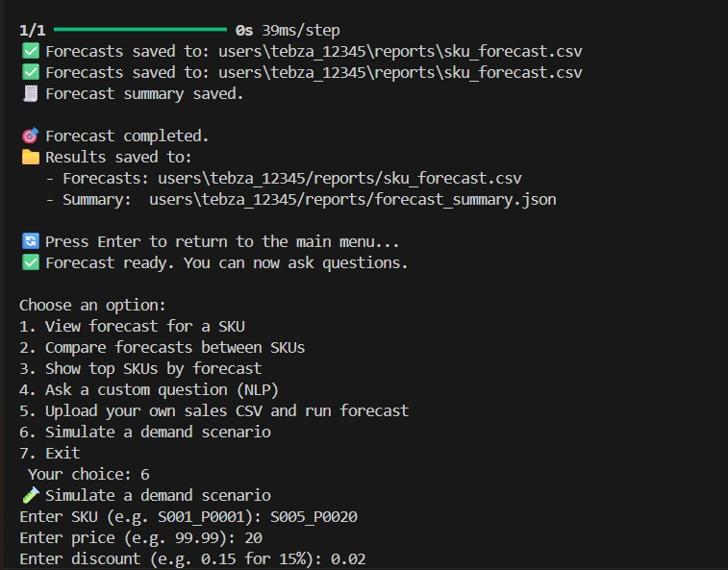Click the checkmark on the first "Forecasts saved" line
This screenshot has height=570, width=728.
pos(30,52)
